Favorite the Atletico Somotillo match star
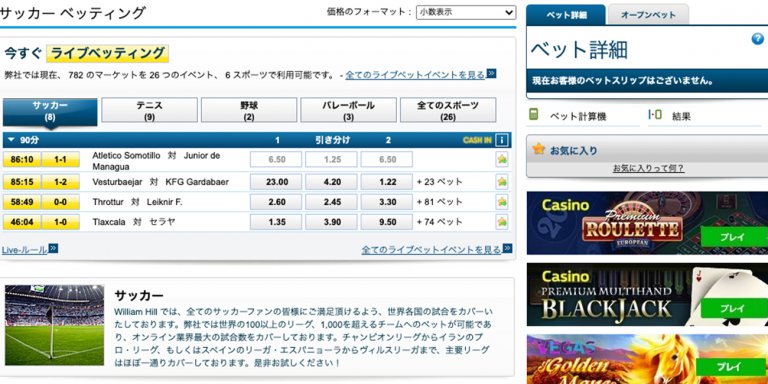768x384 pixels. [502, 159]
